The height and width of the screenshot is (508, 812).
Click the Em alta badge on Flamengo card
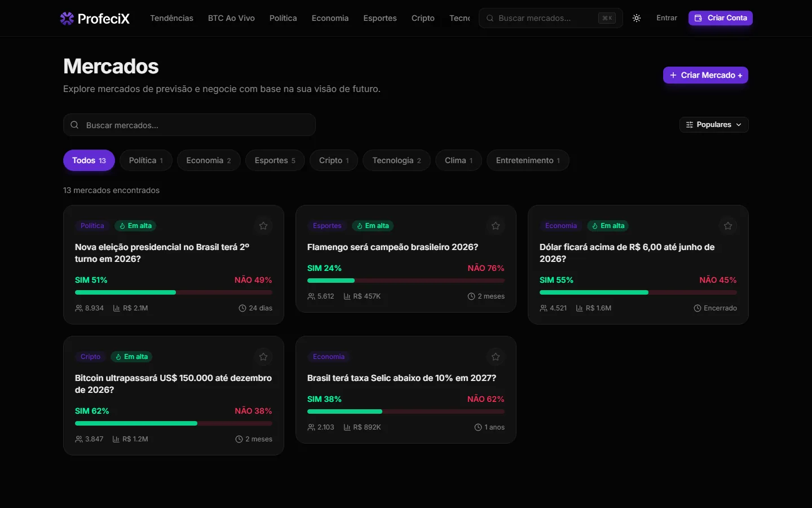click(x=373, y=226)
